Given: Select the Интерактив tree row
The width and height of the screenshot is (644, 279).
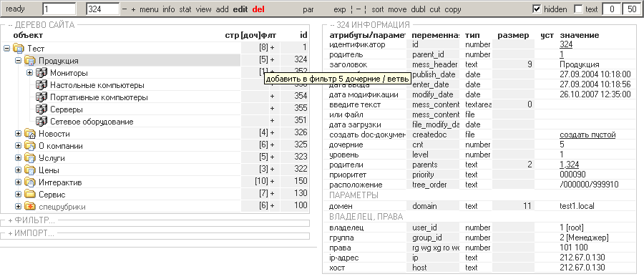Looking at the screenshot, I should click(x=60, y=182).
